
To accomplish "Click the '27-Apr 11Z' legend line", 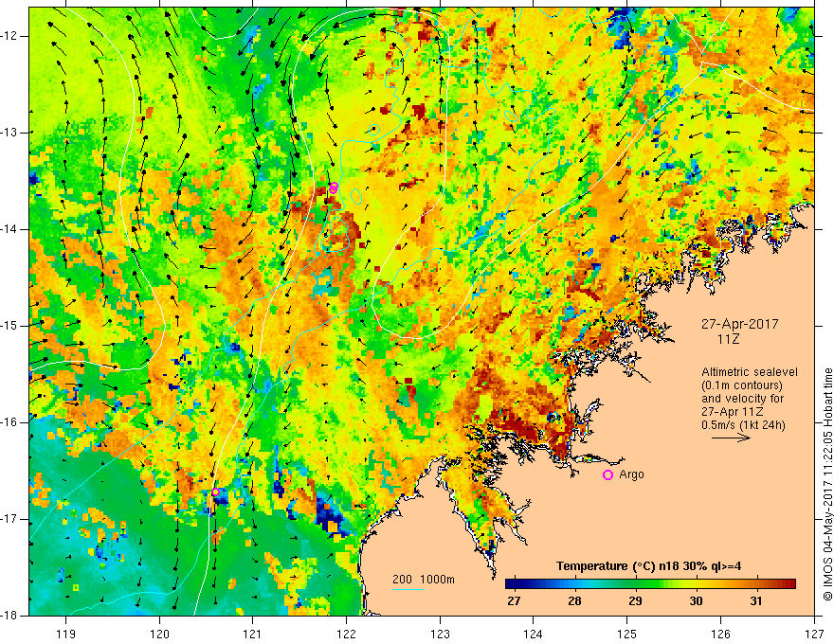I will (734, 412).
